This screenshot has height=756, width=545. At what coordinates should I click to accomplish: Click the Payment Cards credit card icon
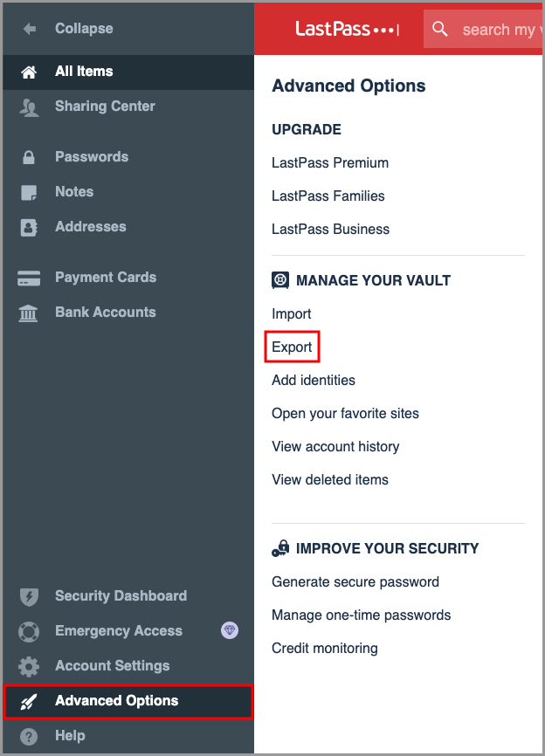(x=29, y=278)
